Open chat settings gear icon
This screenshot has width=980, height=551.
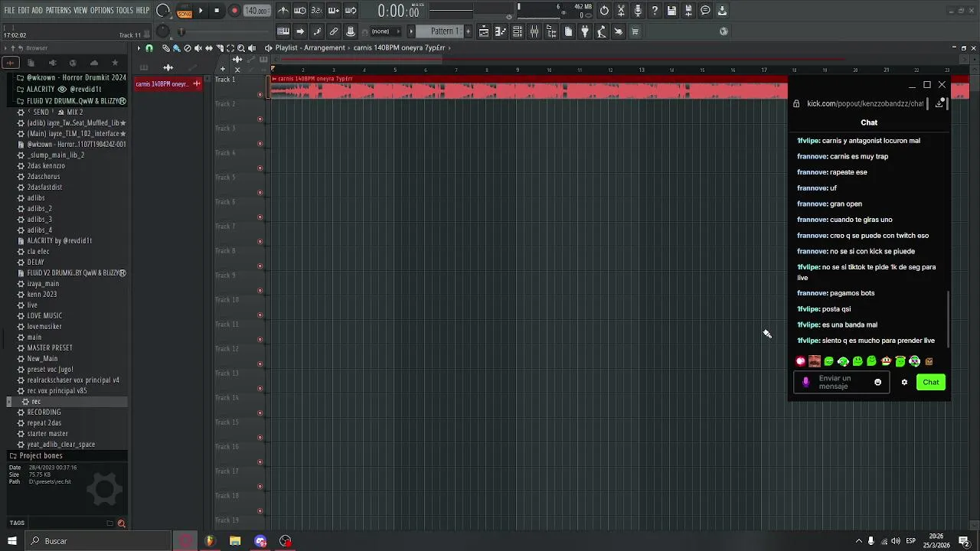point(904,382)
